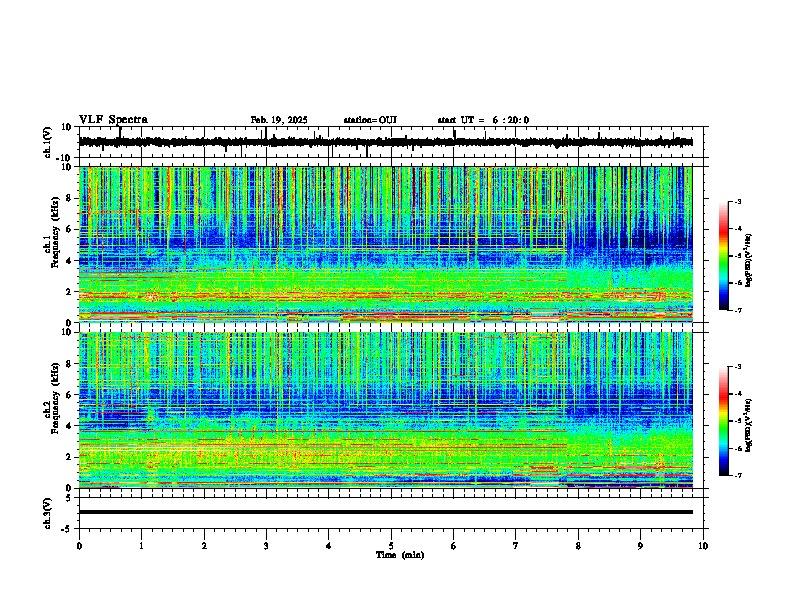The image size is (792, 612).
Task: Click the "VLF Spectra" plot title
Action: [x=113, y=120]
